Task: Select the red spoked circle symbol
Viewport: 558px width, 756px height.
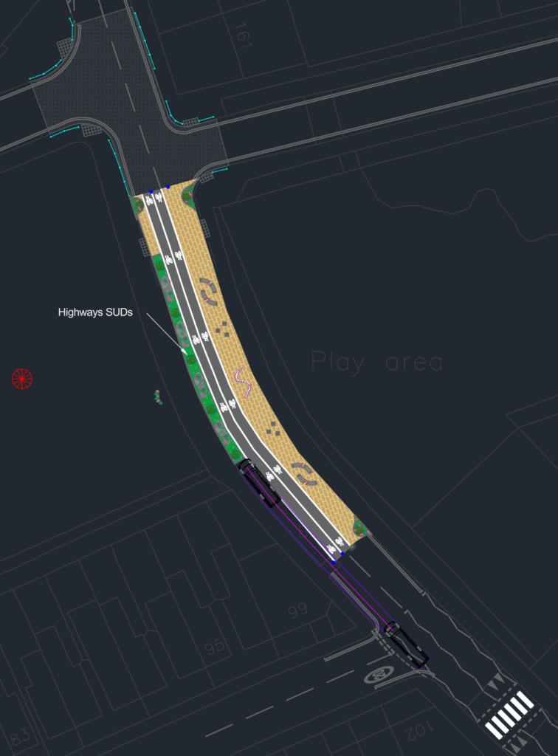Action: [21, 379]
